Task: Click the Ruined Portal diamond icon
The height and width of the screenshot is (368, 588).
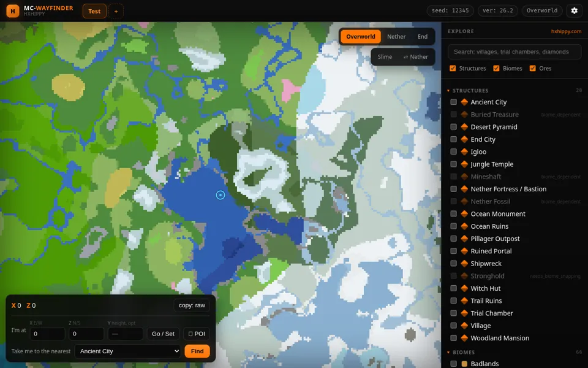Action: pos(464,251)
